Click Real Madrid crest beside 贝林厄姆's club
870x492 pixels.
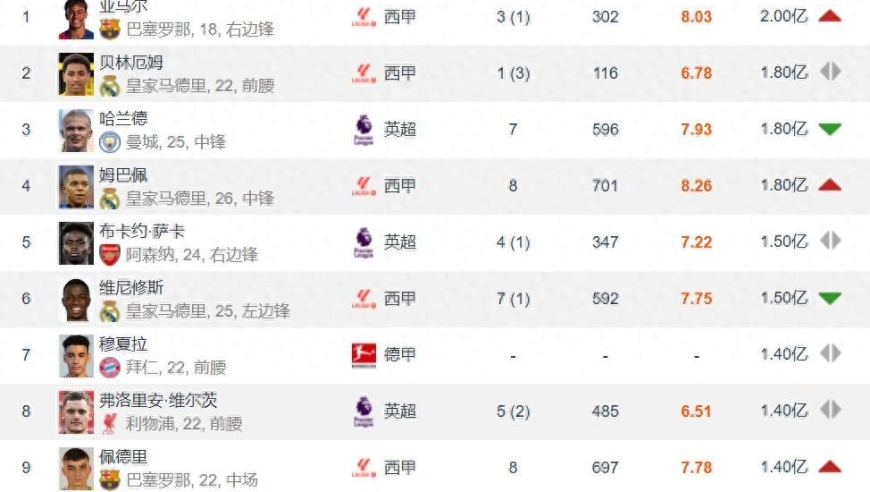point(110,85)
